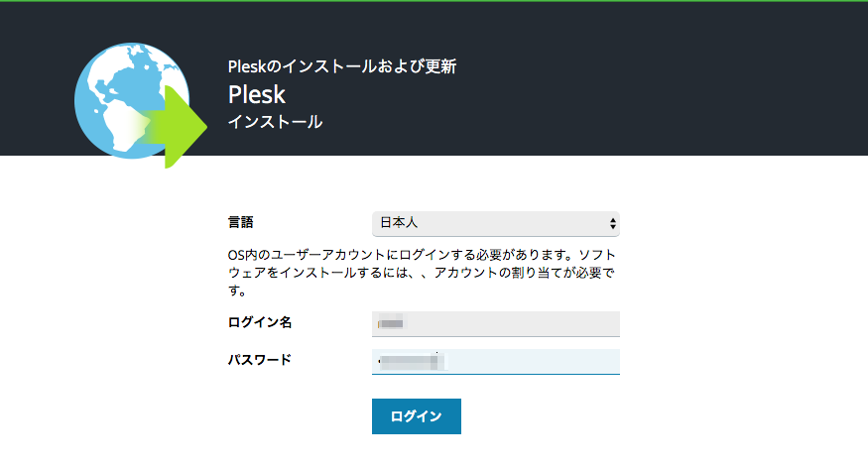The width and height of the screenshot is (868, 467).
Task: Click the green arrow on the logo
Action: 179,126
